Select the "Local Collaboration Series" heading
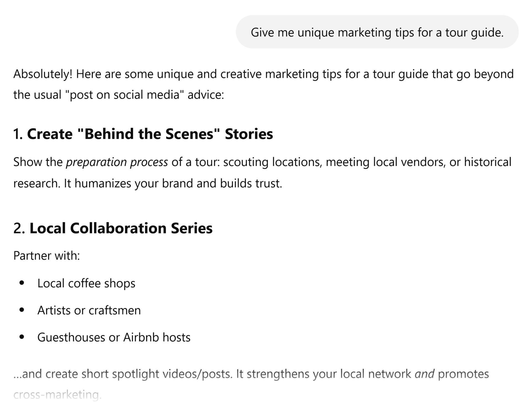This screenshot has height=403, width=532. click(121, 228)
